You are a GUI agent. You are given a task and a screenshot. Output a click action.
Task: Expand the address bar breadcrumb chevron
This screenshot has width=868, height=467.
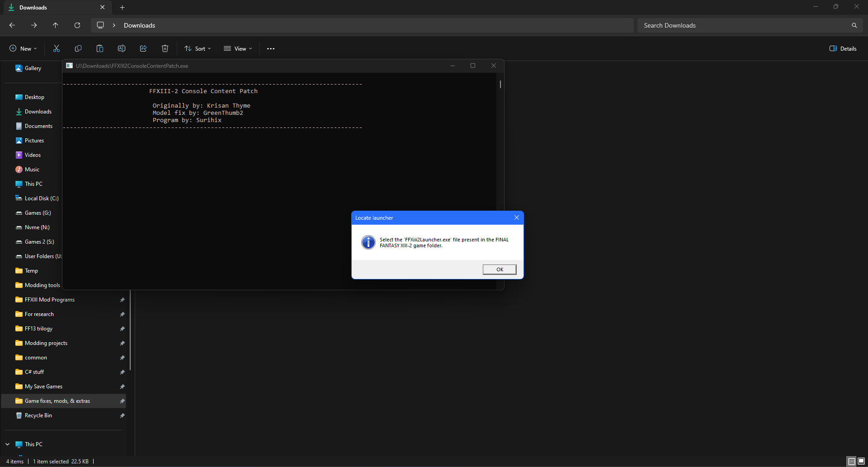[114, 25]
